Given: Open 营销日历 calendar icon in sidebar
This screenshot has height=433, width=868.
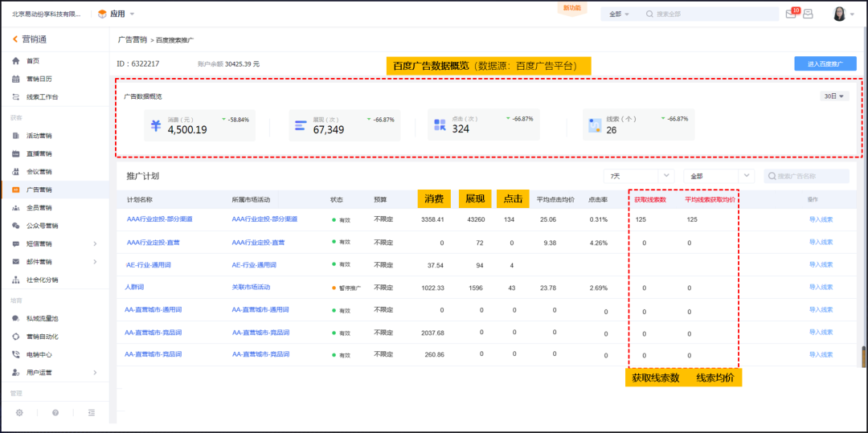Looking at the screenshot, I should (15, 79).
